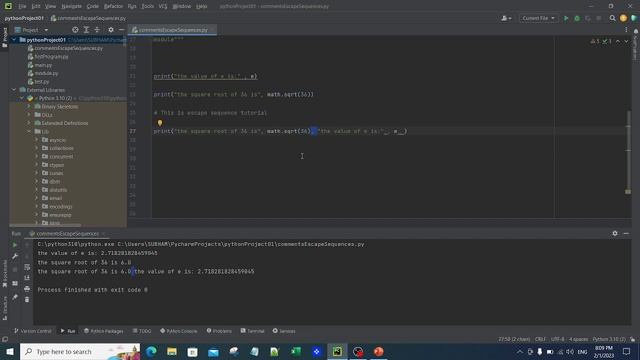Open the Current File run configuration dropdown

pos(538,18)
